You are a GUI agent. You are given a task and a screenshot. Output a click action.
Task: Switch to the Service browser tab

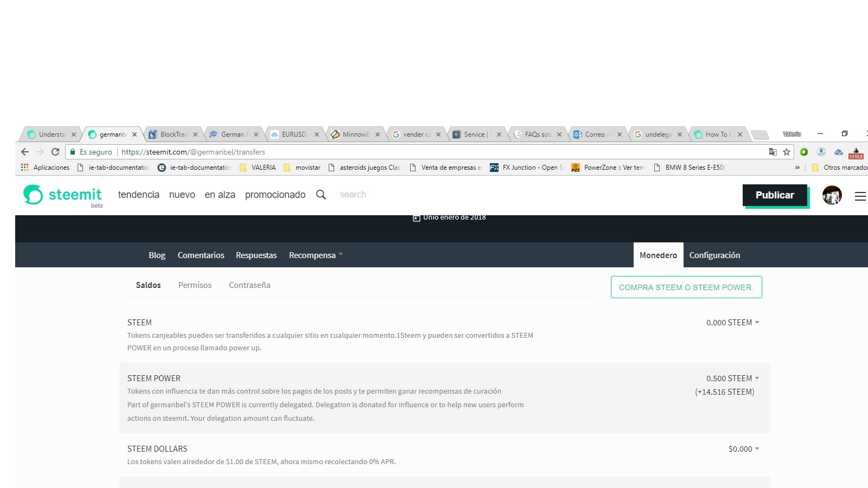tap(476, 134)
